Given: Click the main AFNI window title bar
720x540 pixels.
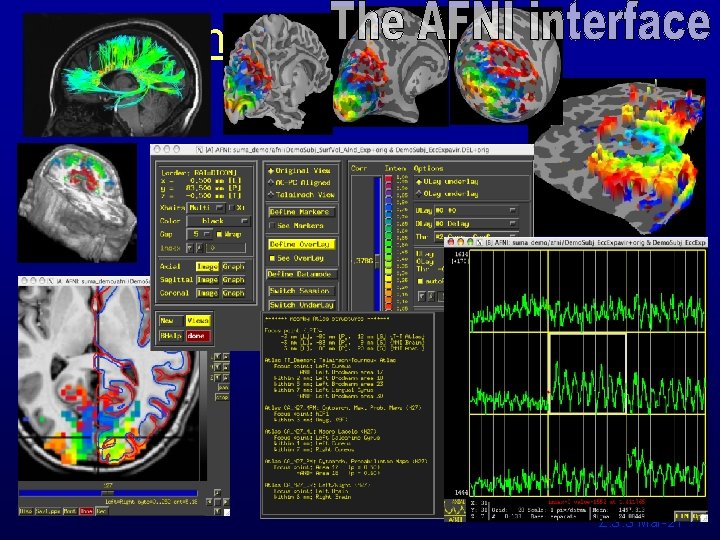Looking at the screenshot, I should [x=342, y=150].
